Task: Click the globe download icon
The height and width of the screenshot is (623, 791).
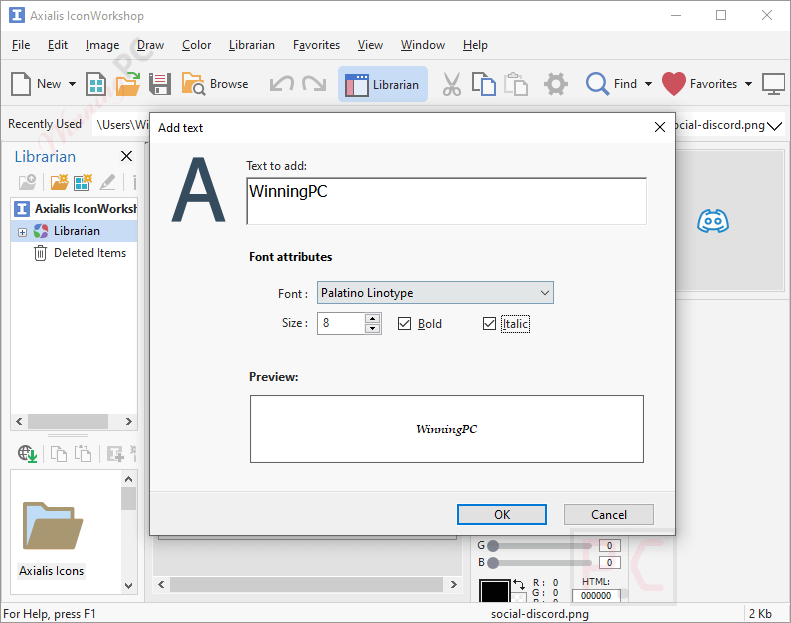Action: (x=28, y=454)
